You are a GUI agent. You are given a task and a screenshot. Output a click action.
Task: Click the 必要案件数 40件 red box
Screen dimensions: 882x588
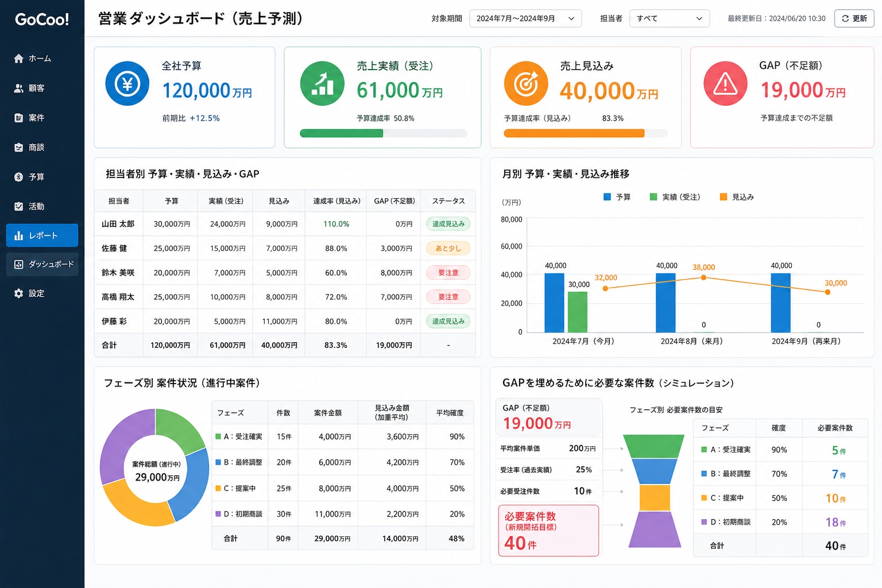[548, 531]
